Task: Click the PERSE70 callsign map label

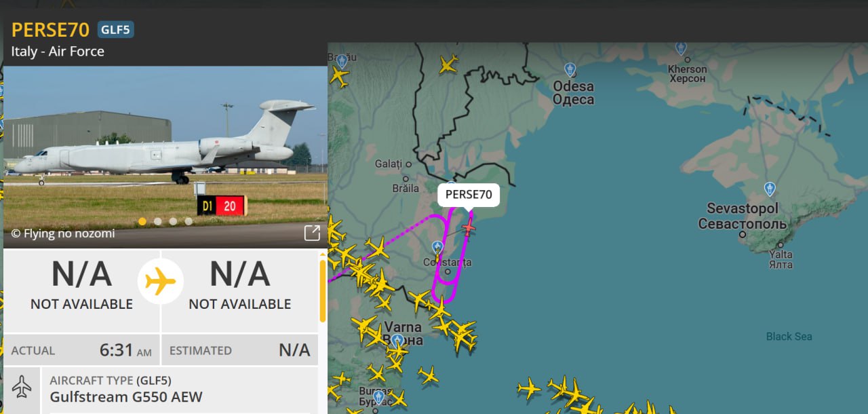Action: click(x=469, y=195)
